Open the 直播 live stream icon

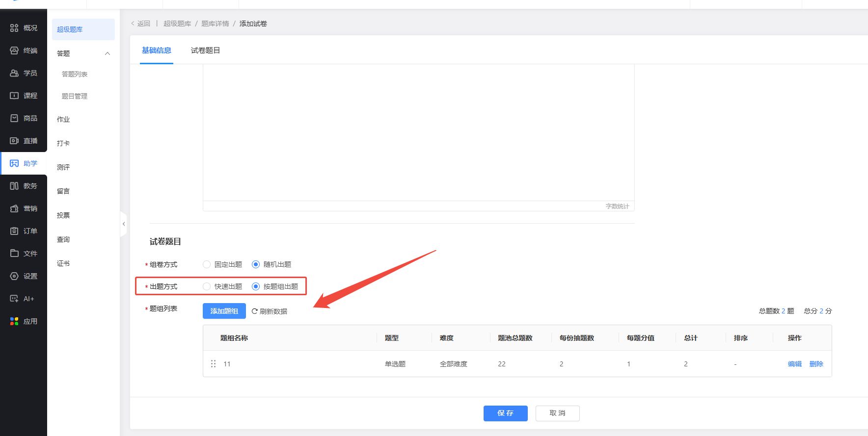[14, 141]
